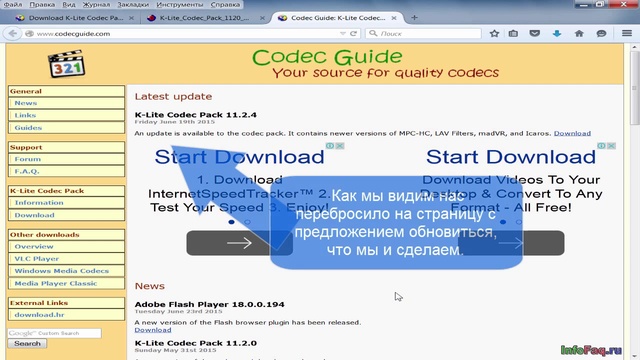Screen dimensions: 640x360
Task: Open Media Player Classic sidebar link
Action: point(56,283)
